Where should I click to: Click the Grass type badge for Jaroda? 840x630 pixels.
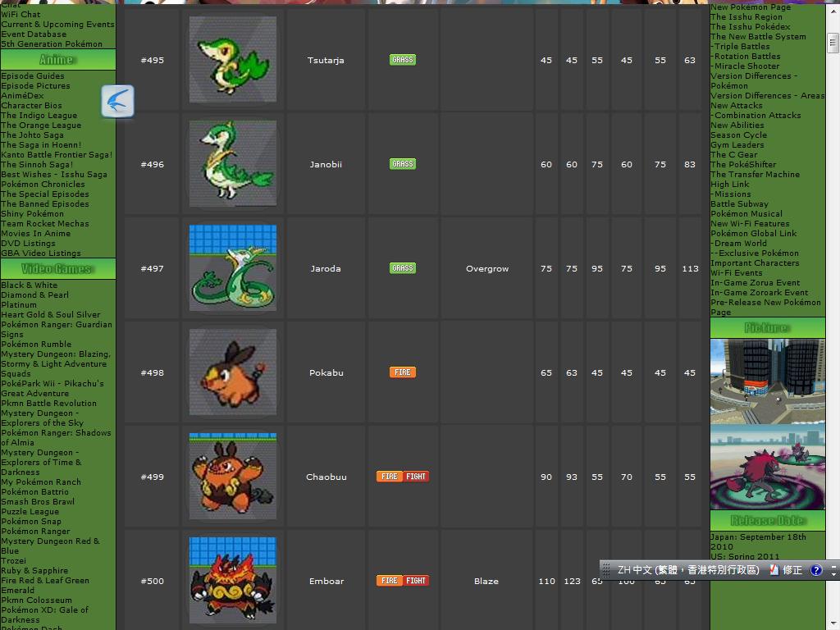402,268
